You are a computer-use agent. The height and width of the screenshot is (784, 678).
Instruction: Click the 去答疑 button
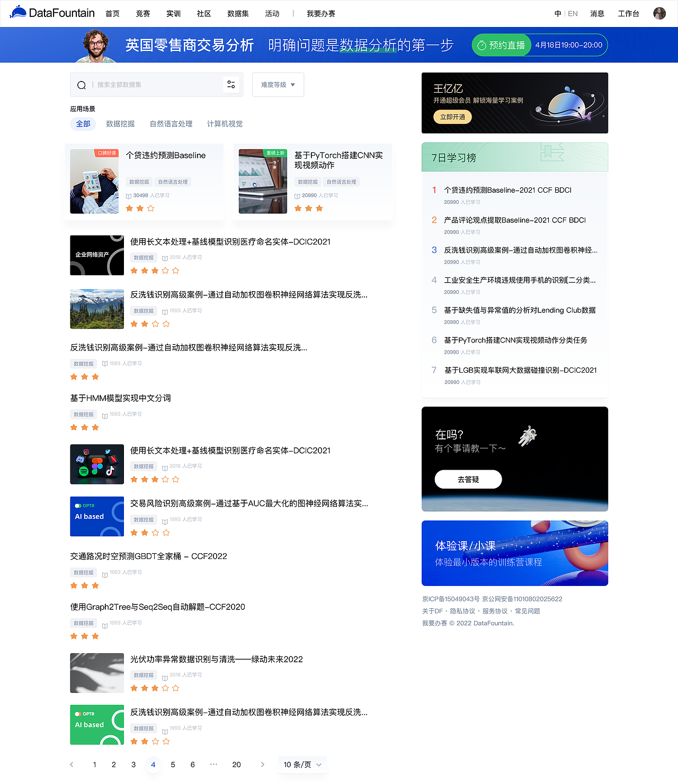coord(468,479)
